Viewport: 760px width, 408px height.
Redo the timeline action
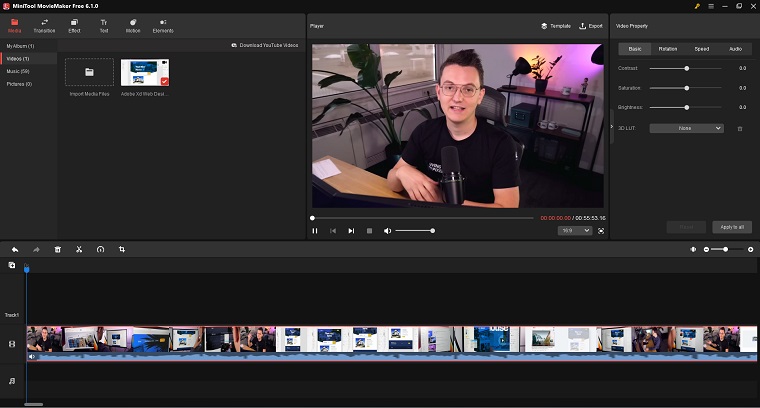click(x=36, y=250)
